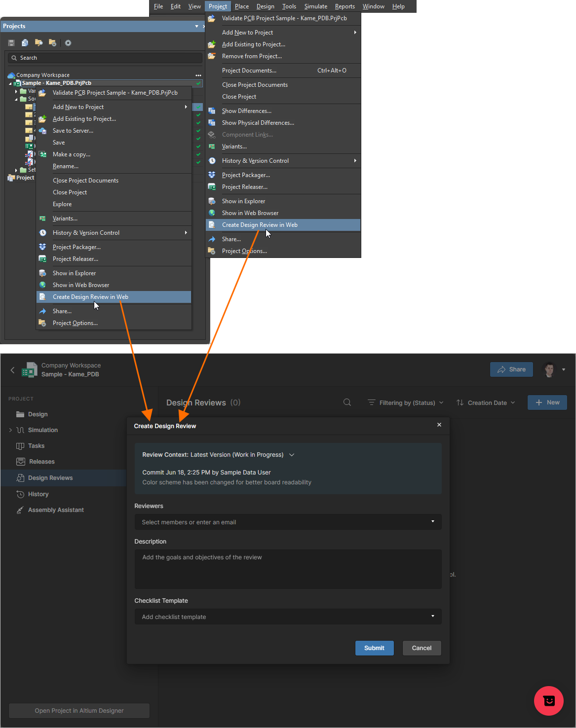Choose Create Design Review in Web from the Project menu
The image size is (576, 728).
[x=283, y=225]
